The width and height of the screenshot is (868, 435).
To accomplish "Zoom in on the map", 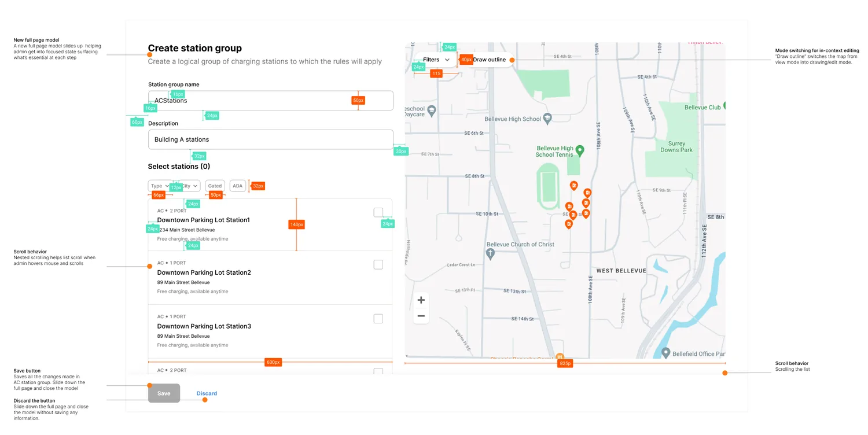I will (421, 300).
